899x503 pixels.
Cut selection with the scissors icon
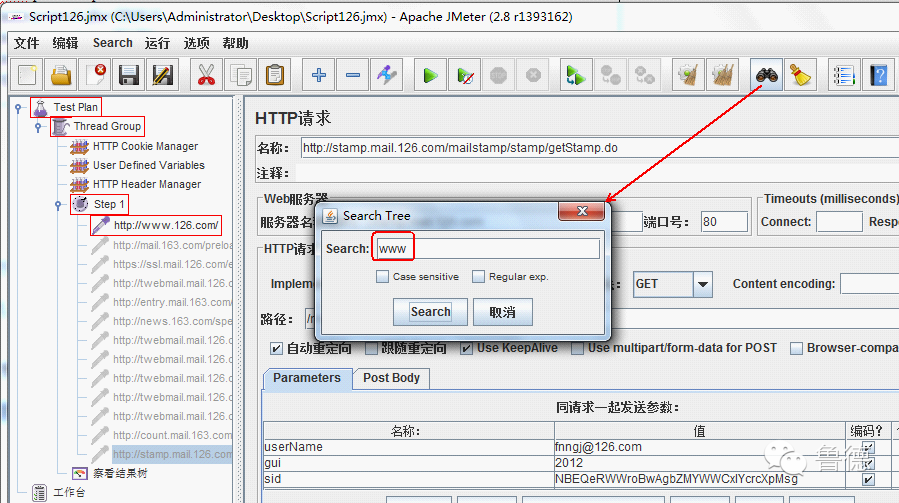206,75
